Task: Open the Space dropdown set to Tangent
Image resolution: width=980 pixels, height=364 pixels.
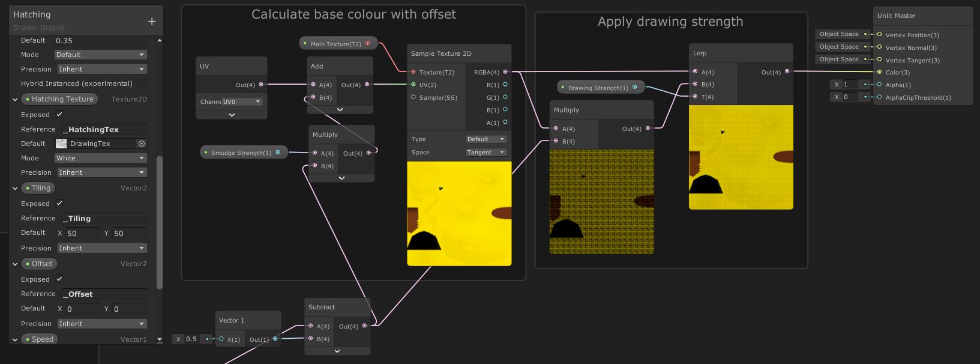Action: 485,153
